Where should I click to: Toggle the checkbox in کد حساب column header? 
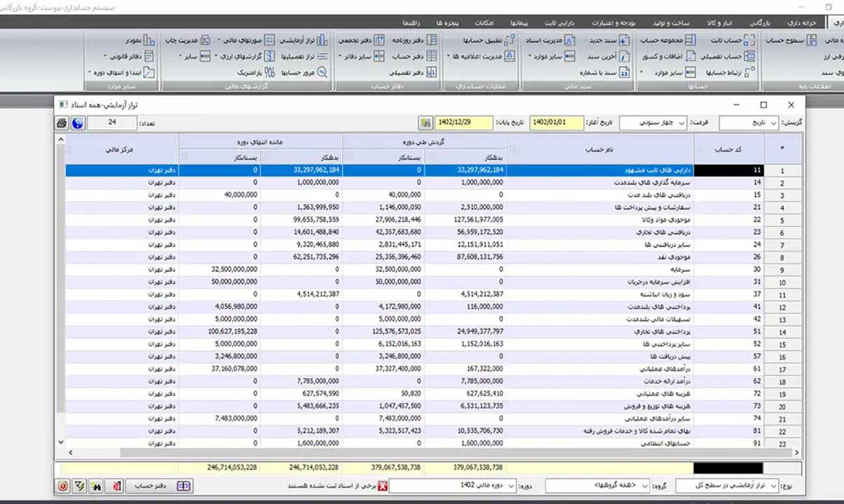point(699,148)
